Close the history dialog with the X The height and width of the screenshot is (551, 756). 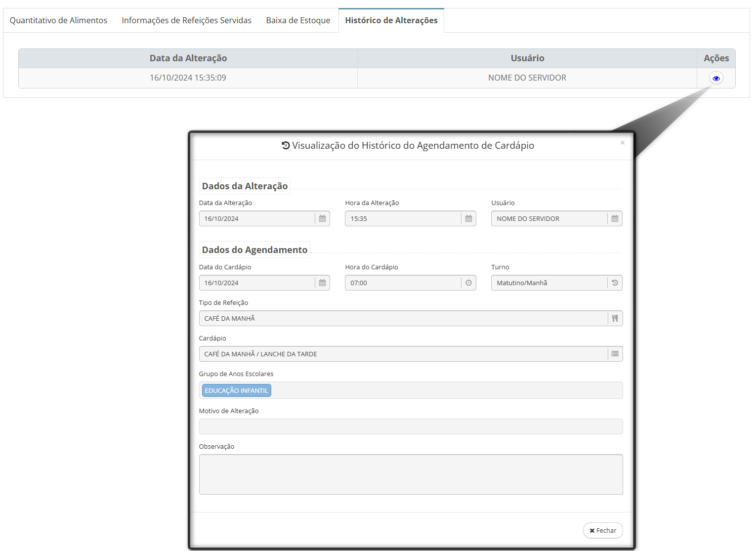click(623, 142)
